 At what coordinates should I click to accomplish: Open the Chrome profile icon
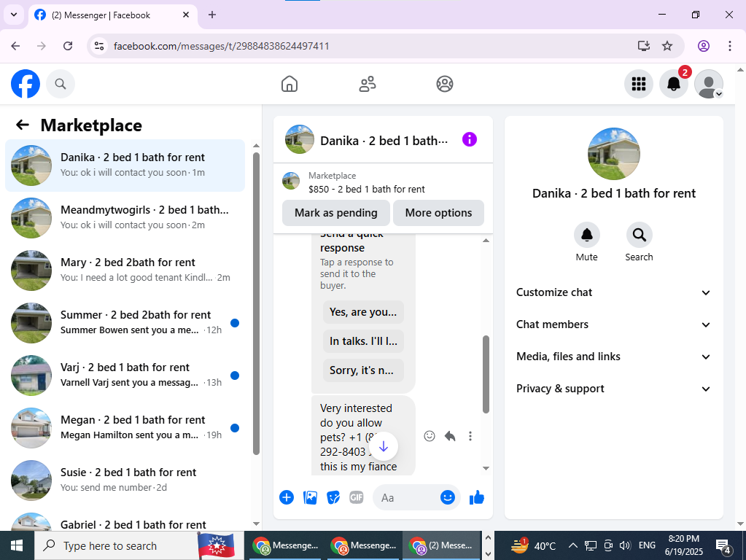(x=704, y=46)
